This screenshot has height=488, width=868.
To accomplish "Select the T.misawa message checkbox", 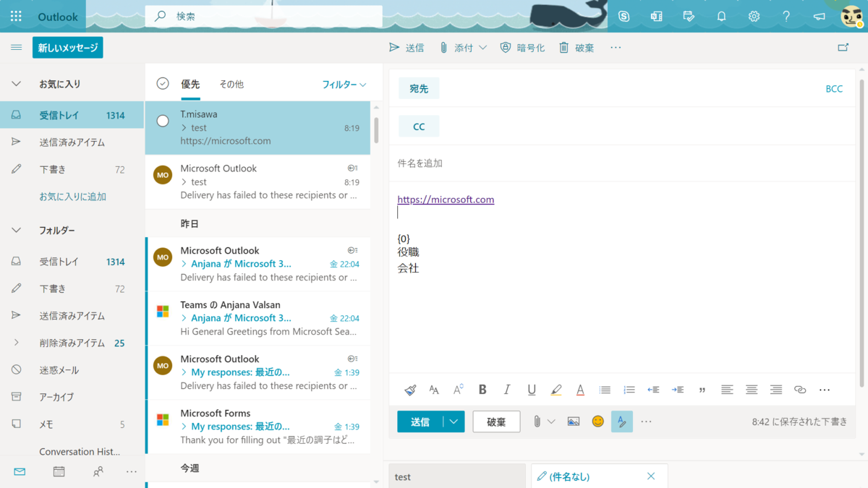I will click(x=163, y=121).
